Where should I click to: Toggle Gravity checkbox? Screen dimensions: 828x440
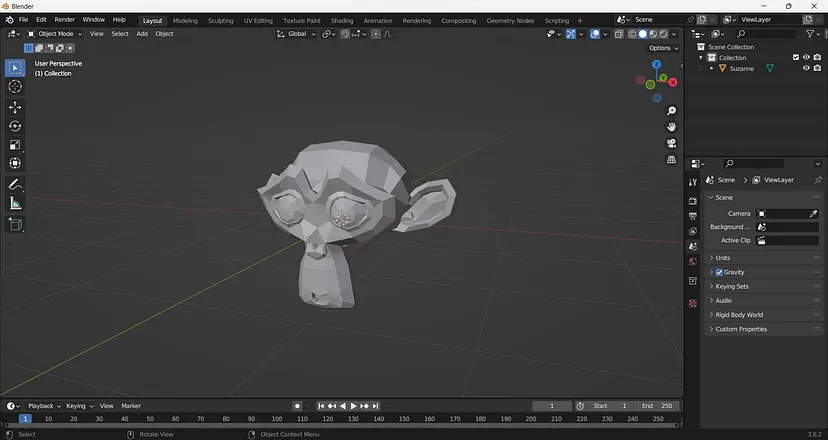coord(719,272)
